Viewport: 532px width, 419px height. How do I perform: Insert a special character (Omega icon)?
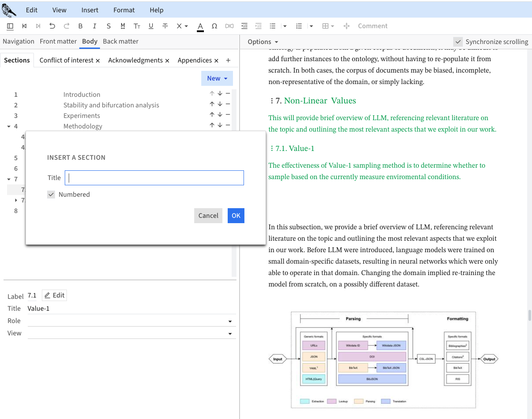click(x=214, y=26)
